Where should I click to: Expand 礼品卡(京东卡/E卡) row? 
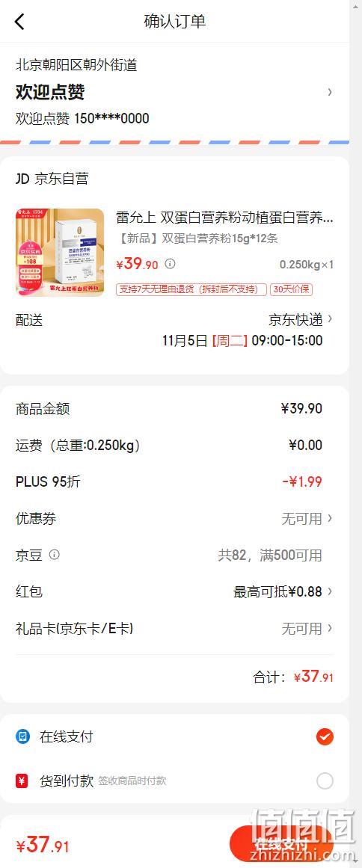(x=174, y=628)
